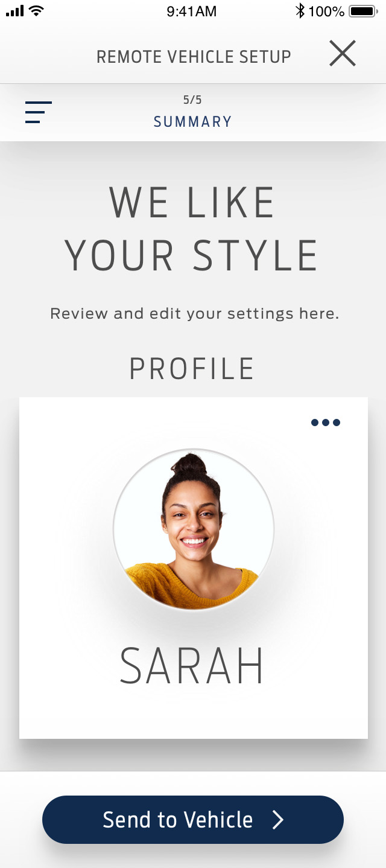Select the SUMMARY step label

click(192, 122)
